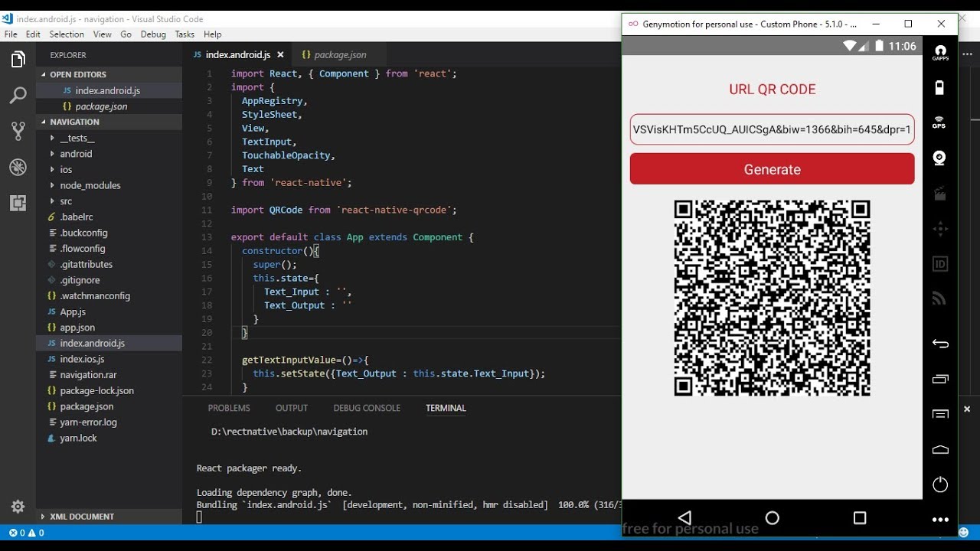Viewport: 980px width, 551px height.
Task: Click the Genymotion toolbar Power button
Action: click(x=940, y=484)
